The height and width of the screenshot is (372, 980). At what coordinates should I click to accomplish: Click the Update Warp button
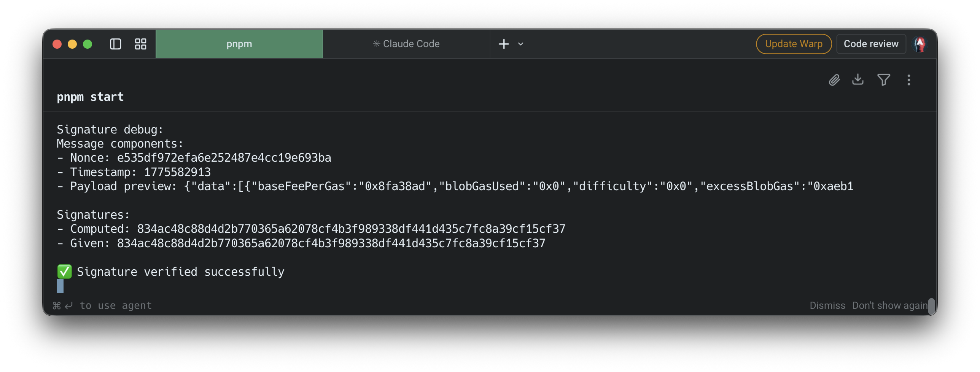794,44
